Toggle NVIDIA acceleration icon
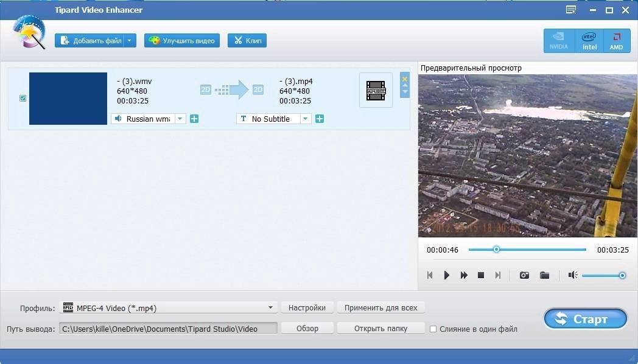This screenshot has width=638, height=364. click(559, 41)
